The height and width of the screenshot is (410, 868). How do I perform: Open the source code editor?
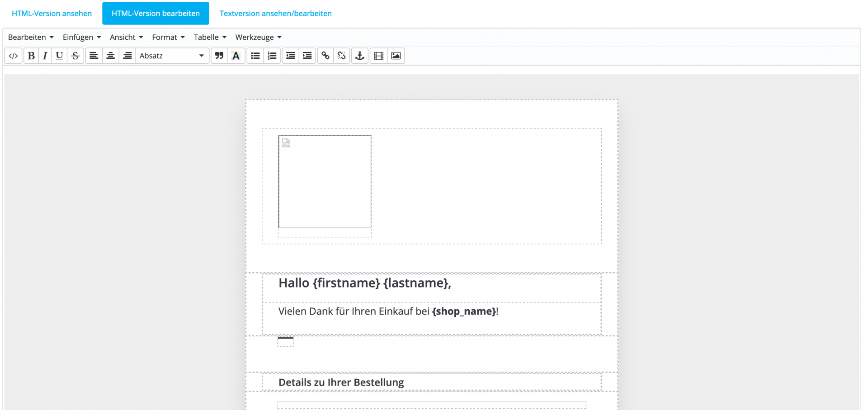pyautogui.click(x=14, y=56)
